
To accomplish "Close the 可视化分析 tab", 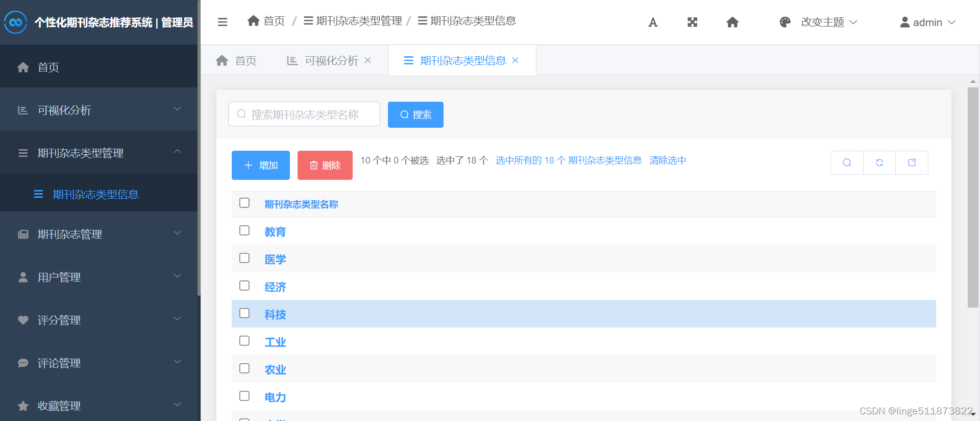I will point(367,60).
